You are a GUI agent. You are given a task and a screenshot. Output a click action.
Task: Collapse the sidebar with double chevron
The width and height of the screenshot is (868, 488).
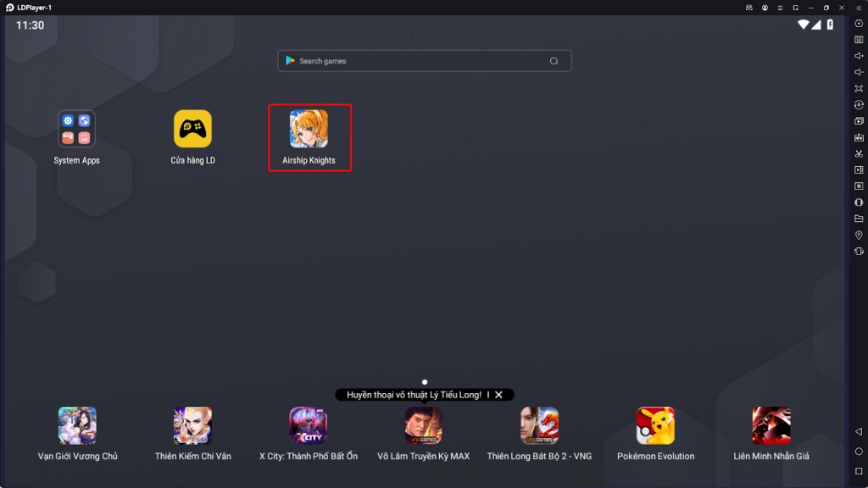859,8
